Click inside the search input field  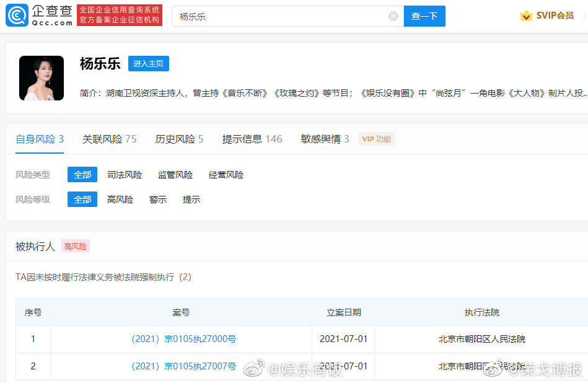pyautogui.click(x=282, y=16)
